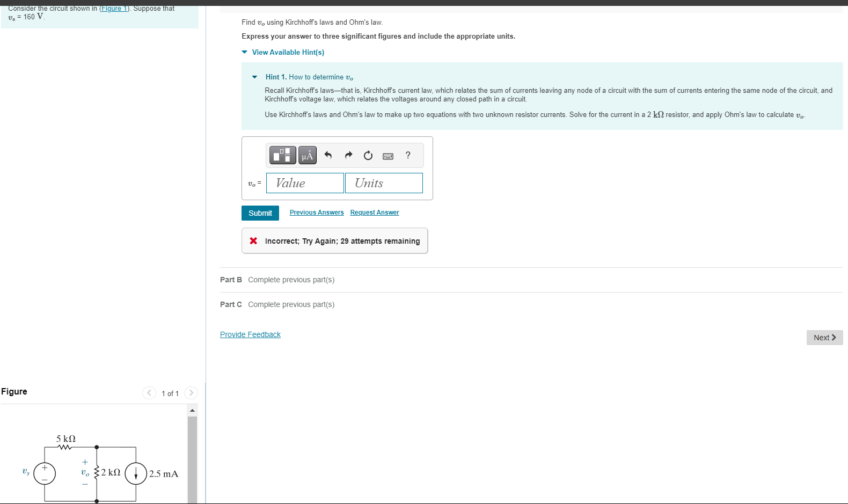Click Part B heading
The image size is (848, 504).
(231, 280)
